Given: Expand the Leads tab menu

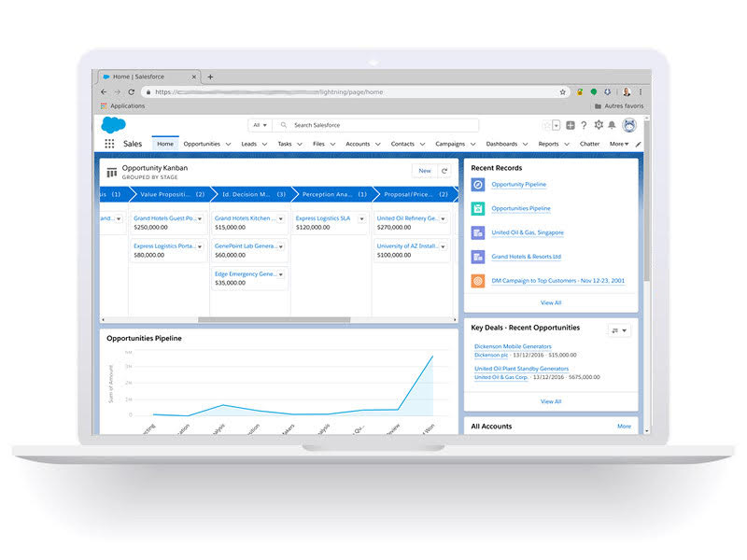Looking at the screenshot, I should [x=264, y=144].
